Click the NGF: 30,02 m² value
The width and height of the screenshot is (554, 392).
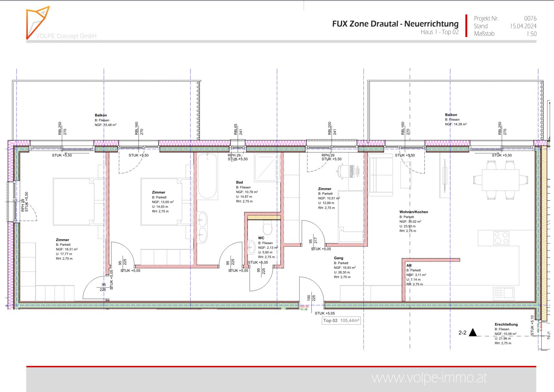click(x=411, y=221)
